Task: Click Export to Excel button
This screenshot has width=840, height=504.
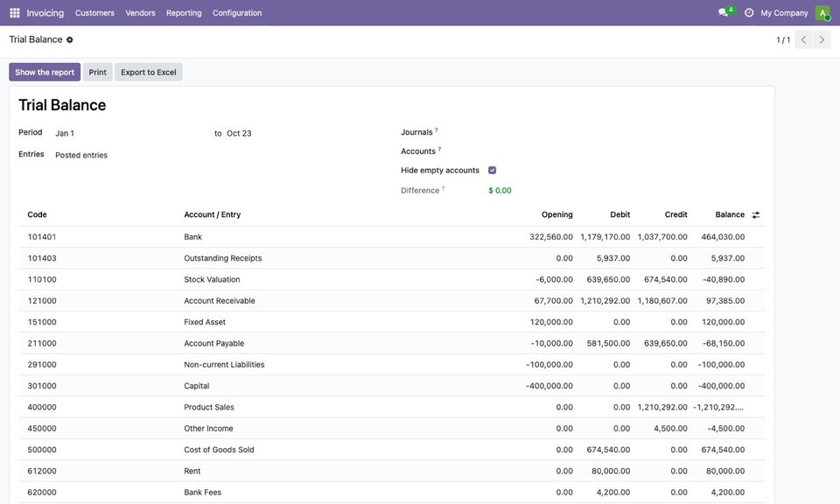Action: (149, 73)
